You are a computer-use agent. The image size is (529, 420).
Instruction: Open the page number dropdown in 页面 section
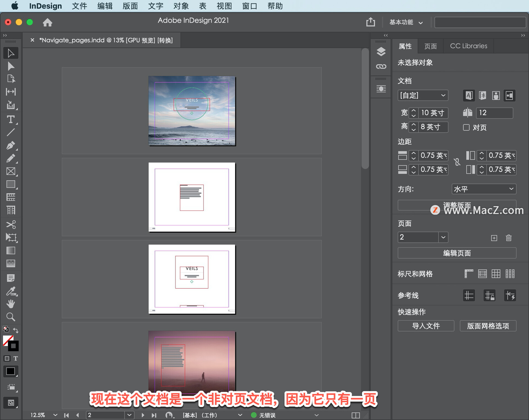pyautogui.click(x=443, y=237)
